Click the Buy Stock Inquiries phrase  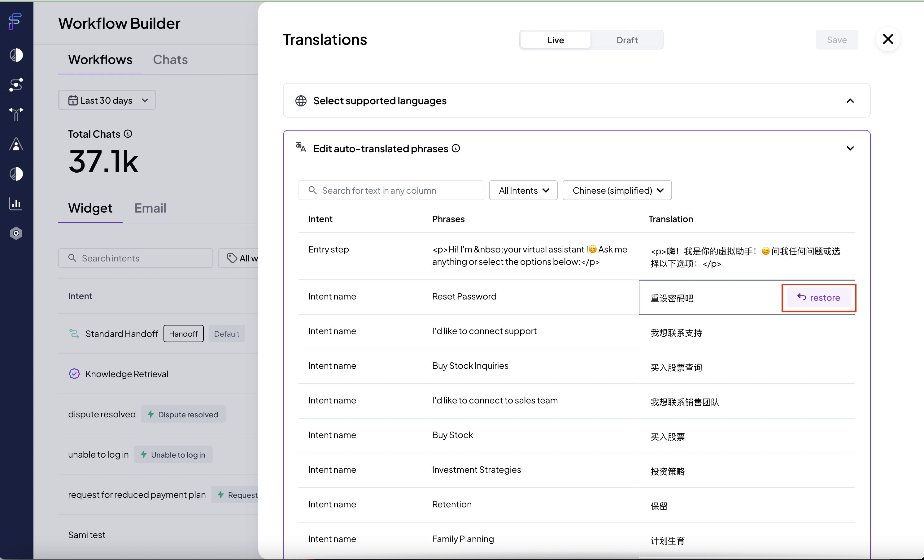[x=470, y=366]
